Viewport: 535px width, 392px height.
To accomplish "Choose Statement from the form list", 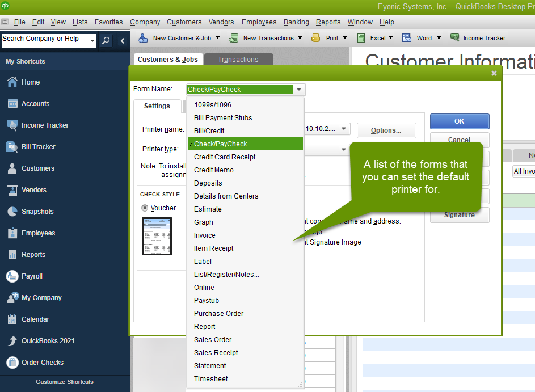I will 245,366.
